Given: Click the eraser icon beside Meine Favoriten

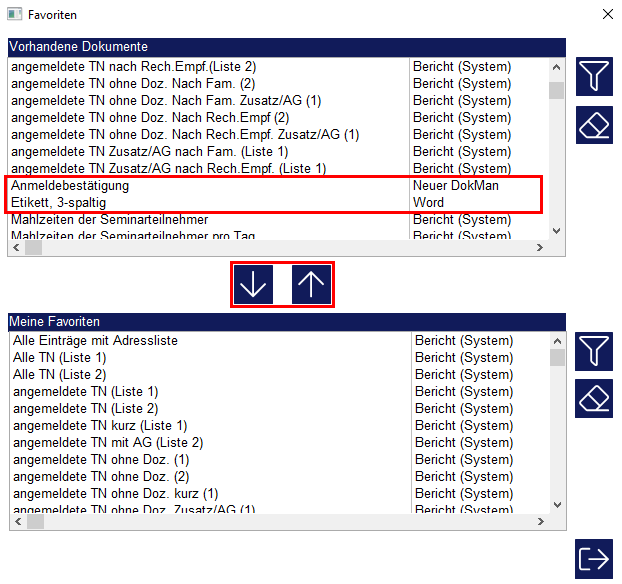Looking at the screenshot, I should [x=594, y=398].
